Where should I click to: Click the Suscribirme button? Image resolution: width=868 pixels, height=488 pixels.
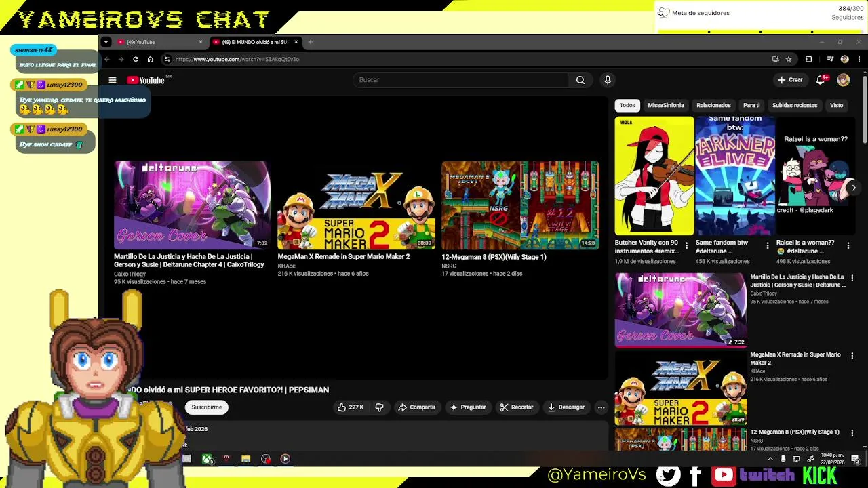click(207, 407)
